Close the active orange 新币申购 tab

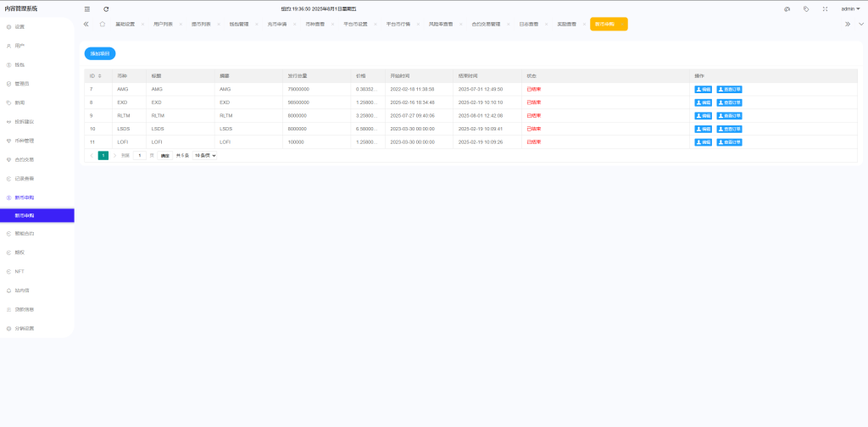622,25
